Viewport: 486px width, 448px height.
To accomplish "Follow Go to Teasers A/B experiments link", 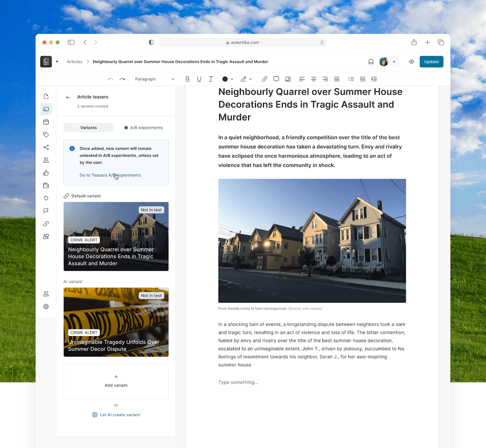I will coord(110,175).
